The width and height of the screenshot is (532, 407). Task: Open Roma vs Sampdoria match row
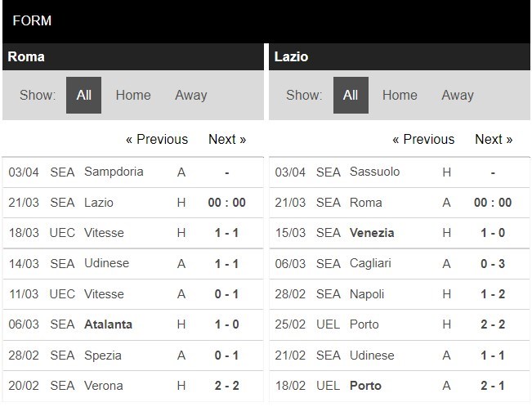pos(114,172)
